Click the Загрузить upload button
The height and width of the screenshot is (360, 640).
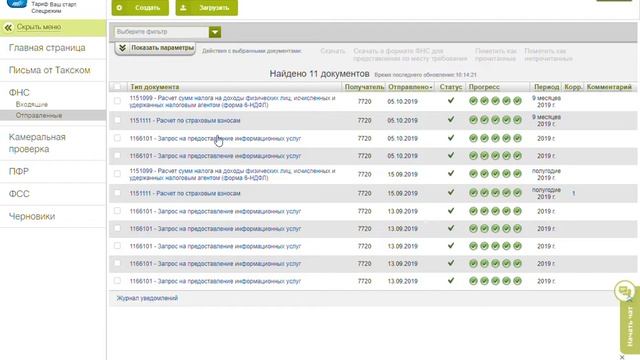pos(207,7)
